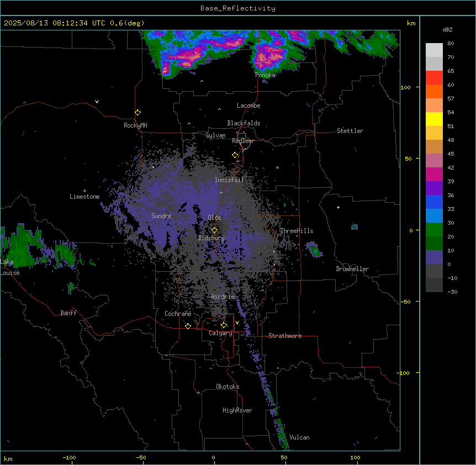476x465 pixels.
Task: Click the Stettler city label
Action: tap(350, 131)
